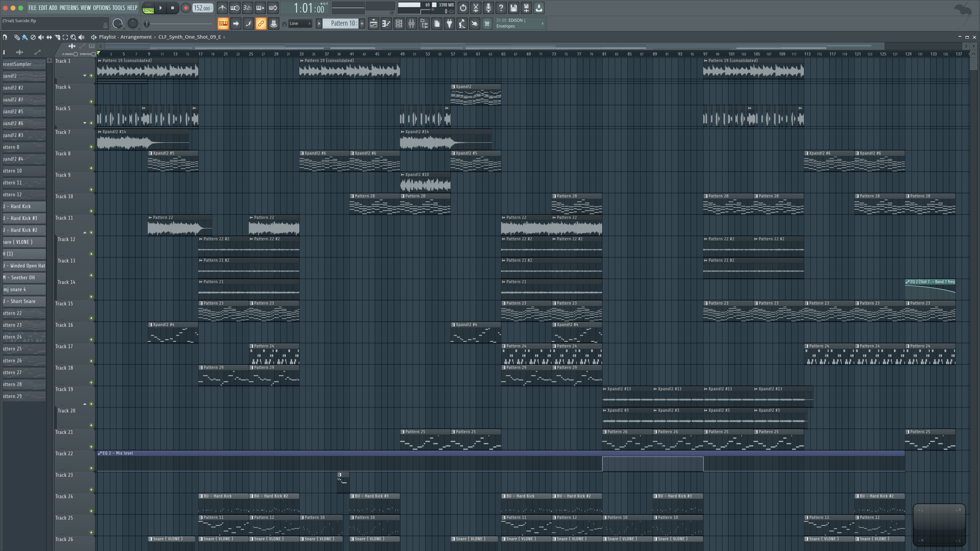
Task: Click the Play button in transport
Action: [161, 8]
